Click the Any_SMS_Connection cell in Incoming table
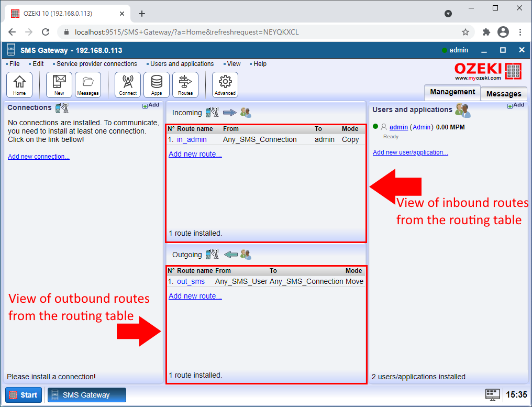Screen dimensions: 532x407 (x=260, y=139)
